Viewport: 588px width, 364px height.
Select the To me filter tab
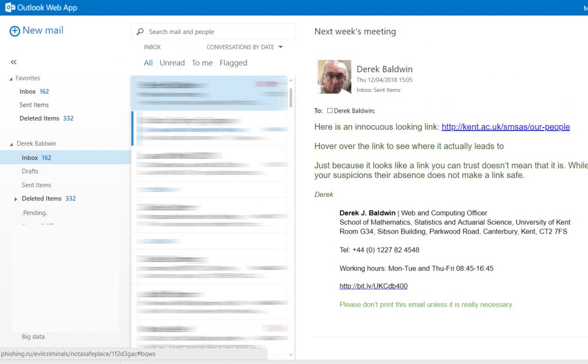point(202,63)
